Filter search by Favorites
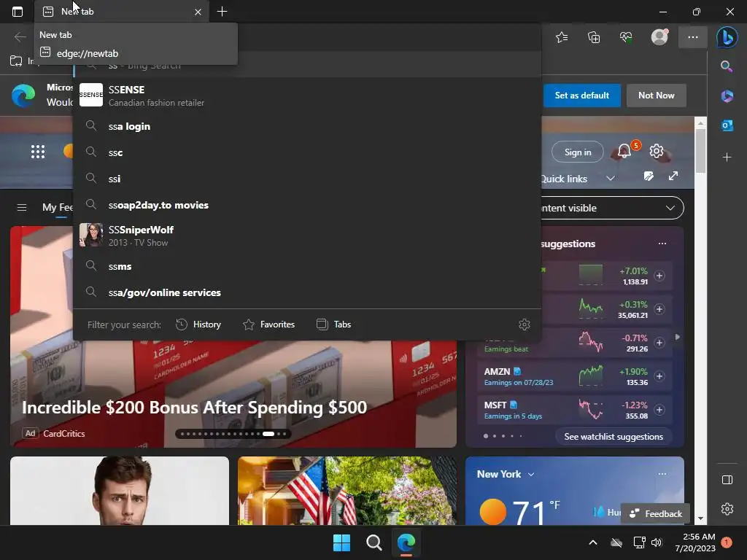This screenshot has height=560, width=747. coord(268,324)
